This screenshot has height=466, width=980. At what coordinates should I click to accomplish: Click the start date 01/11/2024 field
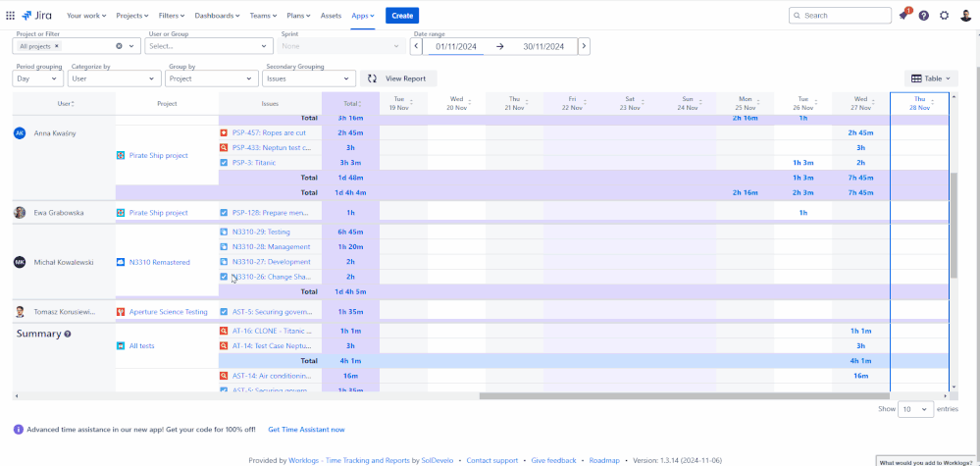pos(454,46)
